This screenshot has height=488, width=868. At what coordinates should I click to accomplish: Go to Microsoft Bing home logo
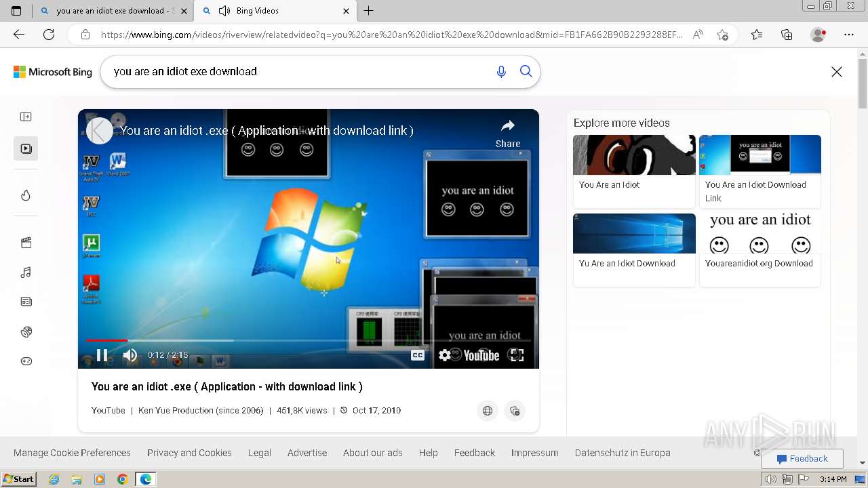(x=53, y=72)
